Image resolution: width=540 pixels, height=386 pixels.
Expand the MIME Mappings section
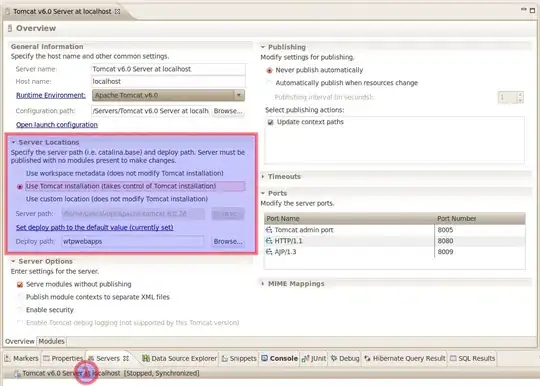tap(263, 284)
